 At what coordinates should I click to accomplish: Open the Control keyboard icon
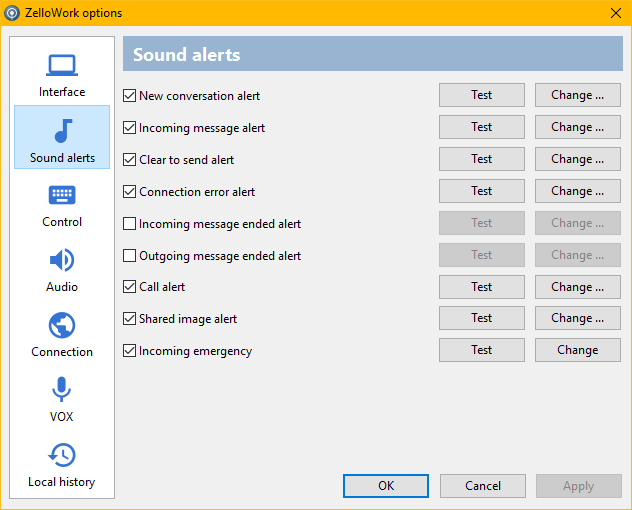[62, 195]
